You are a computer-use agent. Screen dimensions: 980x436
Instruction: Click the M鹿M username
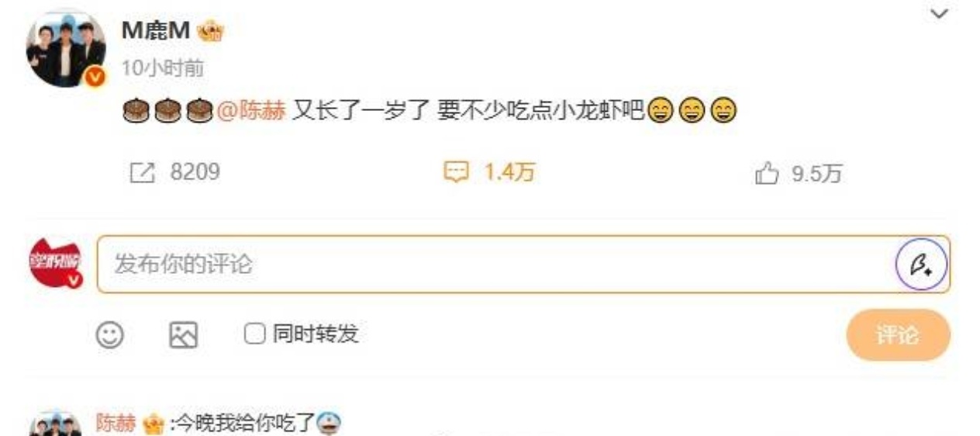[x=156, y=31]
